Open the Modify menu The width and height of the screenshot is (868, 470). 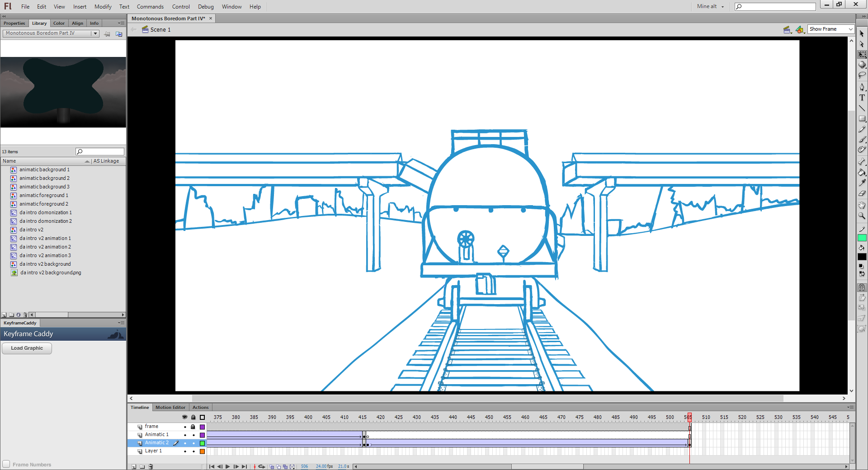click(x=103, y=6)
